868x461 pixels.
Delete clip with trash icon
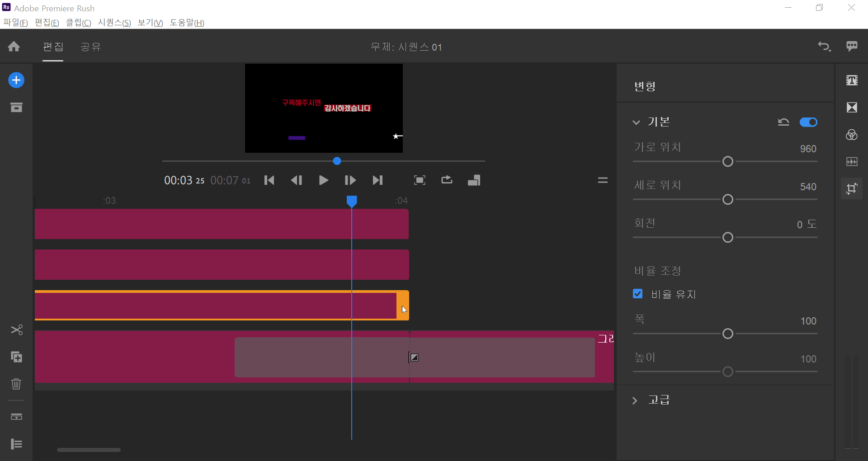point(16,384)
